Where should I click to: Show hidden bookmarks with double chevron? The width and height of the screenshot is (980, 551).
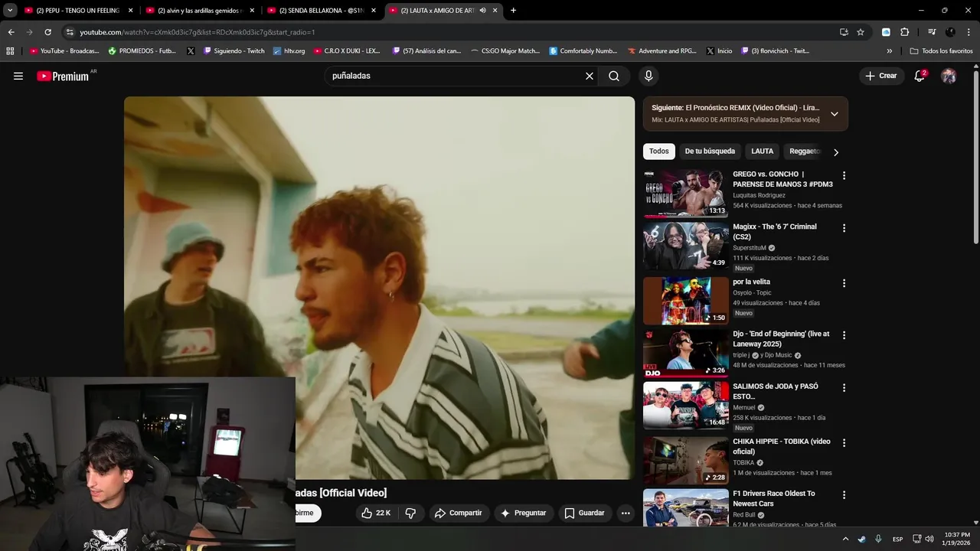(x=889, y=51)
